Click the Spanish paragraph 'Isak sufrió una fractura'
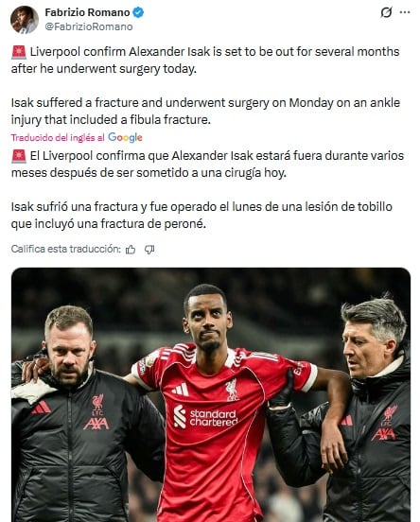This screenshot has height=522, width=420. [201, 215]
